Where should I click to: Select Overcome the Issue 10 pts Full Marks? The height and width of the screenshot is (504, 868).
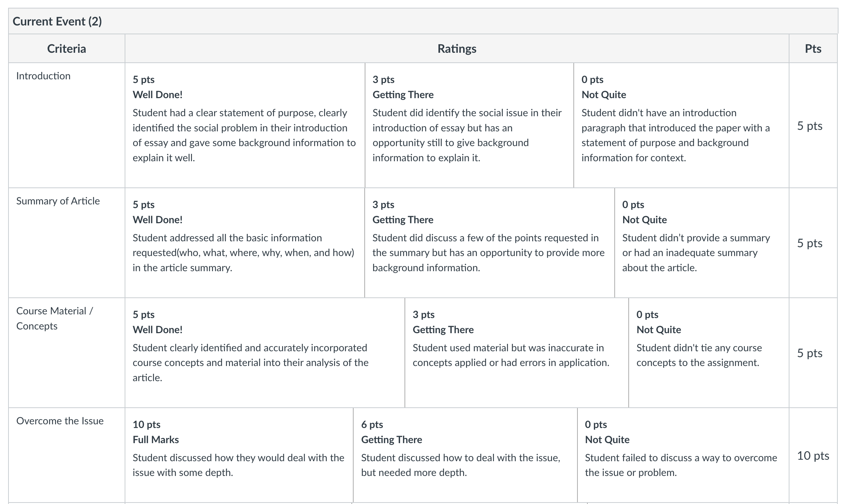[239, 455]
